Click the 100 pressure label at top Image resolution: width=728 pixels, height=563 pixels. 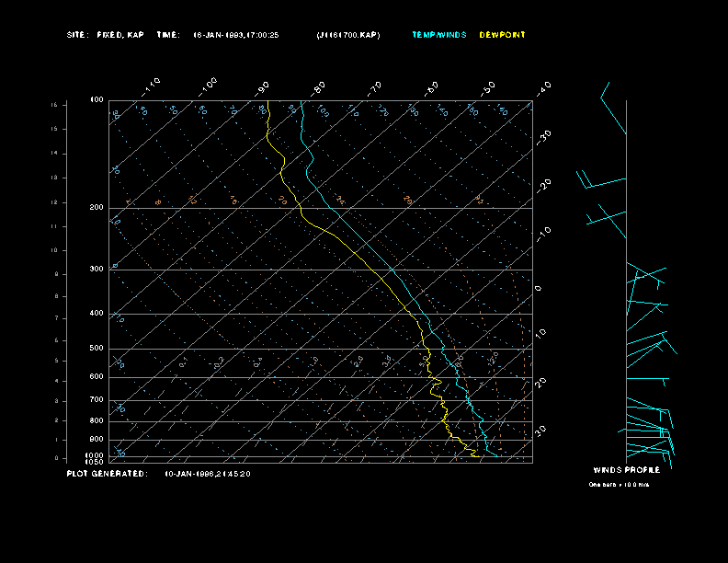97,99
